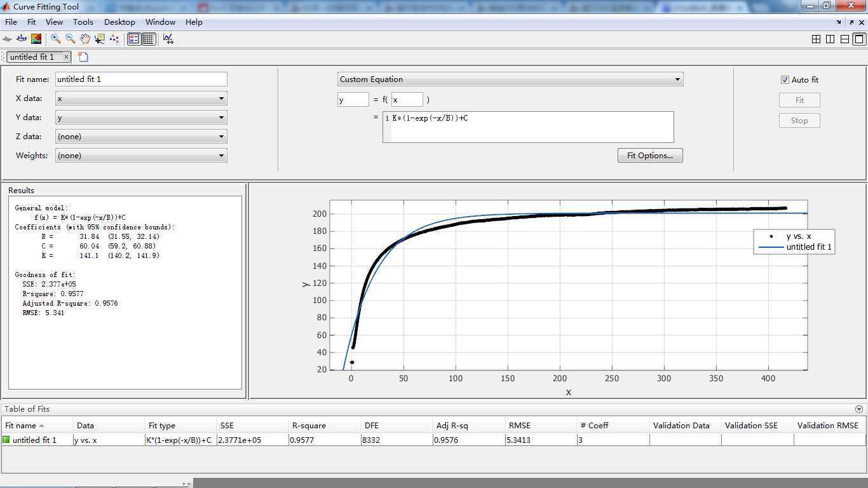868x488 pixels.
Task: Switch to top/bottom tile layout
Action: tap(844, 39)
